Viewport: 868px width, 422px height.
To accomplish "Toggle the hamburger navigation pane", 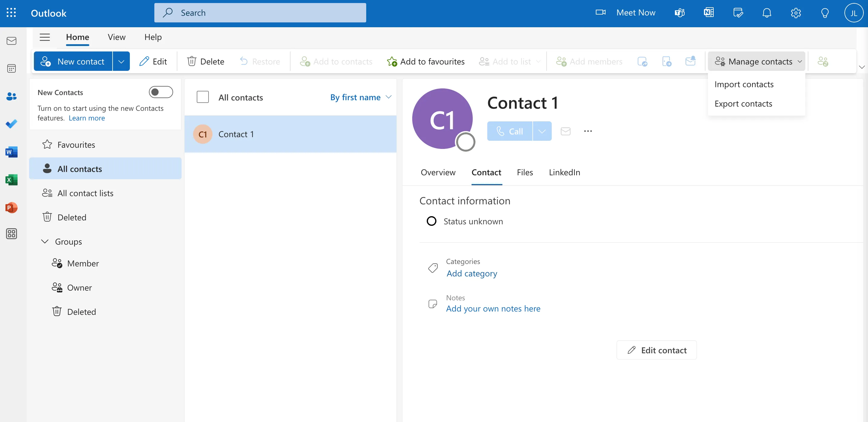I will (45, 37).
